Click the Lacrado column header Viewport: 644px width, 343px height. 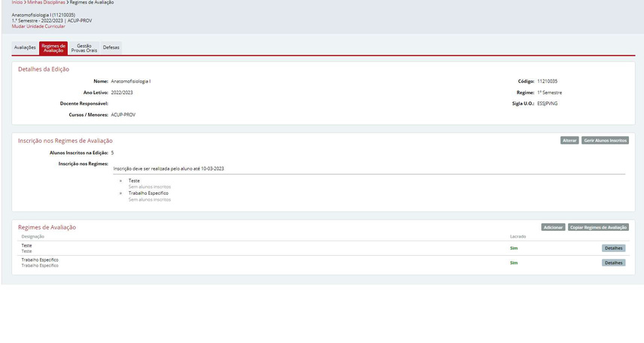(518, 237)
